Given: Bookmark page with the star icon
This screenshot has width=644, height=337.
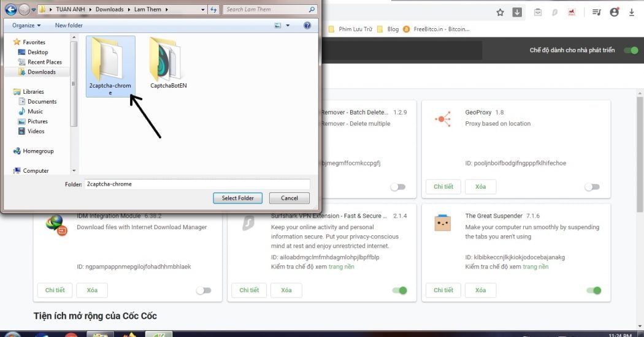Looking at the screenshot, I should pos(500,12).
